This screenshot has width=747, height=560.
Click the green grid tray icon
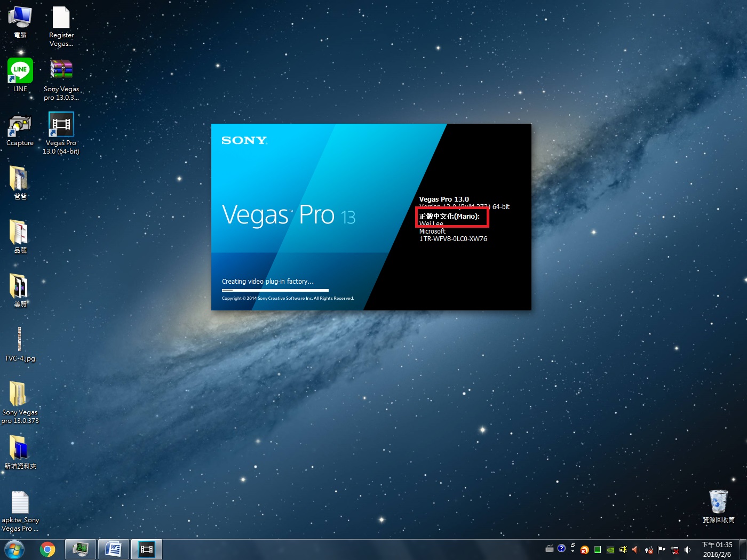pyautogui.click(x=598, y=549)
